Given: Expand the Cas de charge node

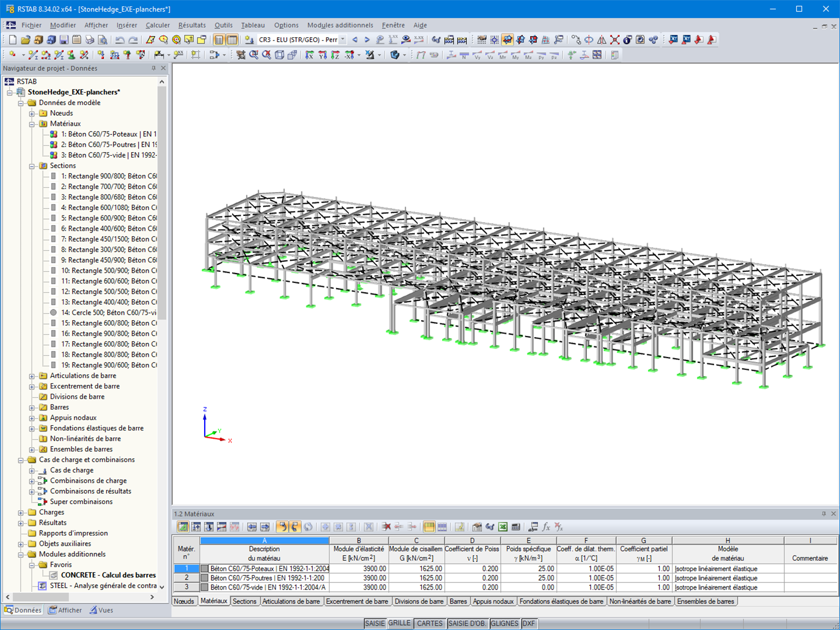Looking at the screenshot, I should tap(33, 470).
